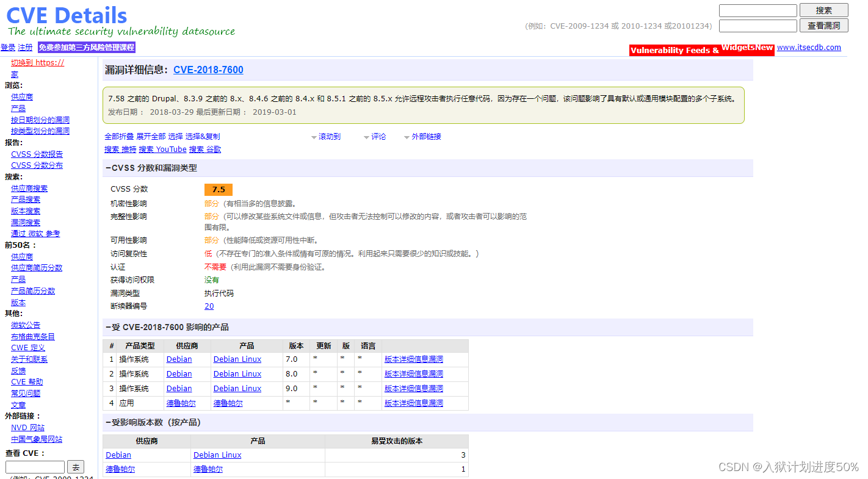
Task: Click the 选择&复制 link
Action: coord(203,137)
